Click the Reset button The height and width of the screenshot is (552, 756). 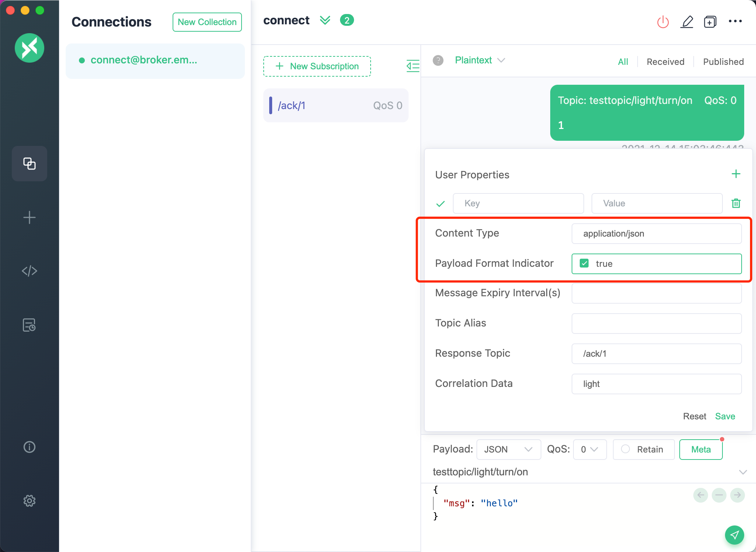[x=694, y=416]
